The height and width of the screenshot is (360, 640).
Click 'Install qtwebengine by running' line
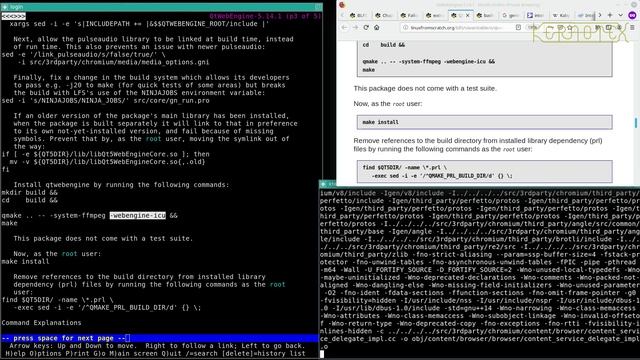click(x=121, y=184)
